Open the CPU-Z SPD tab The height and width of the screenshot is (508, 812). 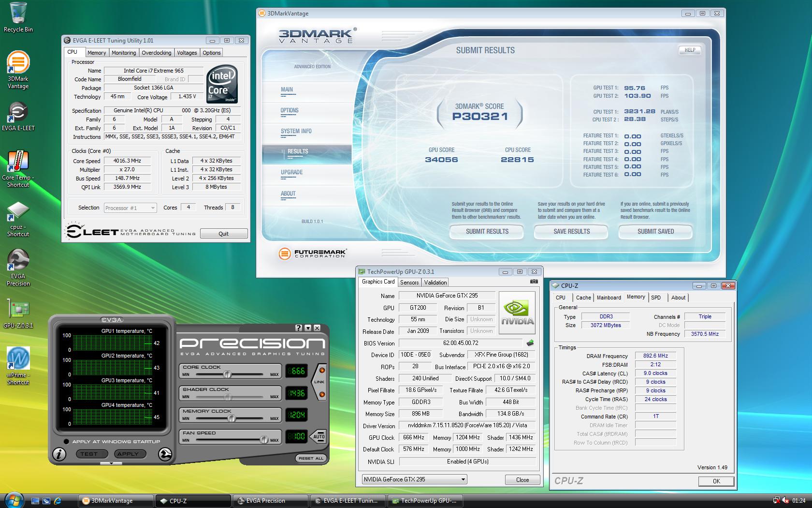tap(656, 298)
